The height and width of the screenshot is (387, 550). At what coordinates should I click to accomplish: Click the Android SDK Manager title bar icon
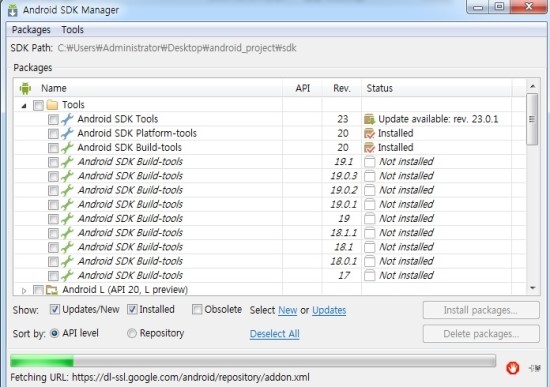tap(13, 10)
